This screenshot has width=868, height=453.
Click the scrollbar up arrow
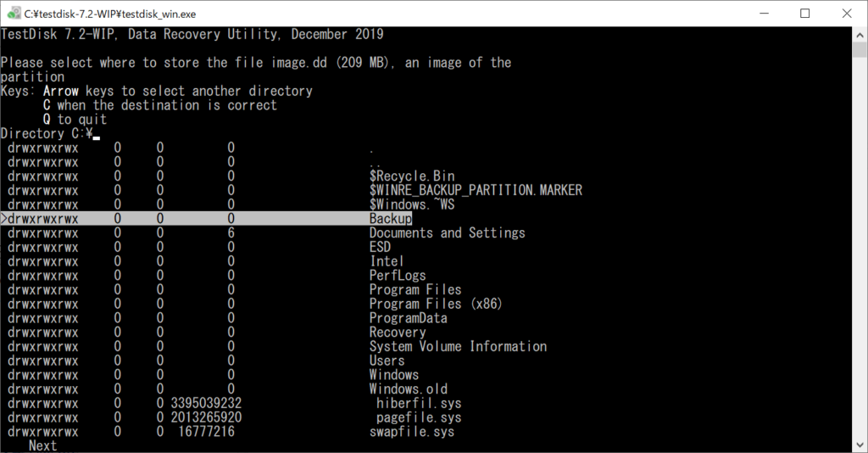click(x=860, y=34)
